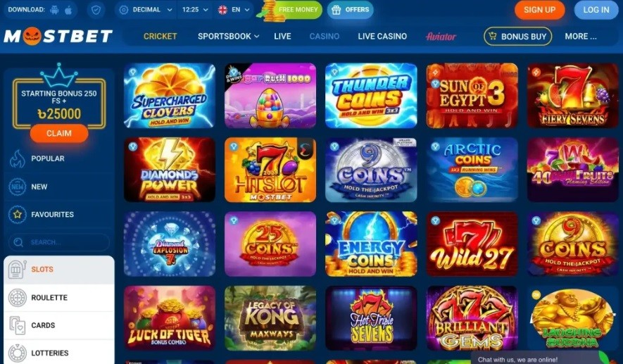Image resolution: width=623 pixels, height=364 pixels.
Task: Expand the Sportsbook menu
Action: click(229, 36)
